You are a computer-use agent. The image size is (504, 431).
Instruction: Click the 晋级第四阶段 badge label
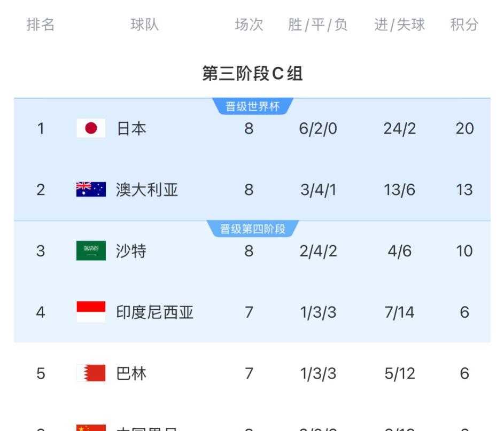252,230
